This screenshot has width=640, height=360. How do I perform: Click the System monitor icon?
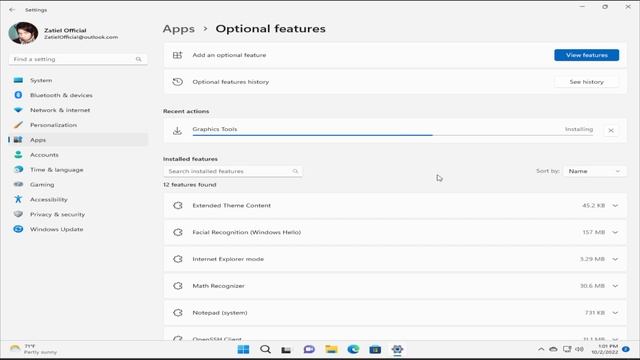click(18, 80)
